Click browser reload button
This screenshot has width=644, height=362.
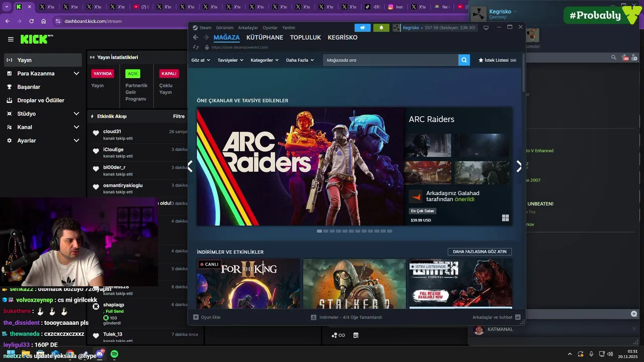(x=31, y=21)
